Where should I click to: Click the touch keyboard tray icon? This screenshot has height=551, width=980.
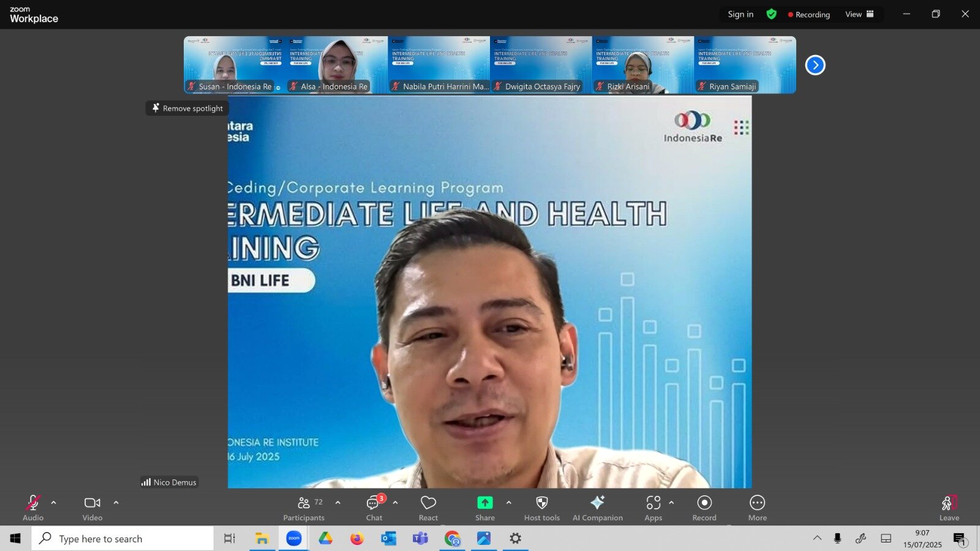click(886, 538)
